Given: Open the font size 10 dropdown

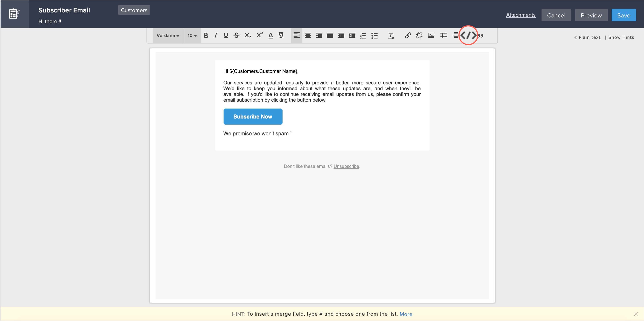Looking at the screenshot, I should point(192,35).
